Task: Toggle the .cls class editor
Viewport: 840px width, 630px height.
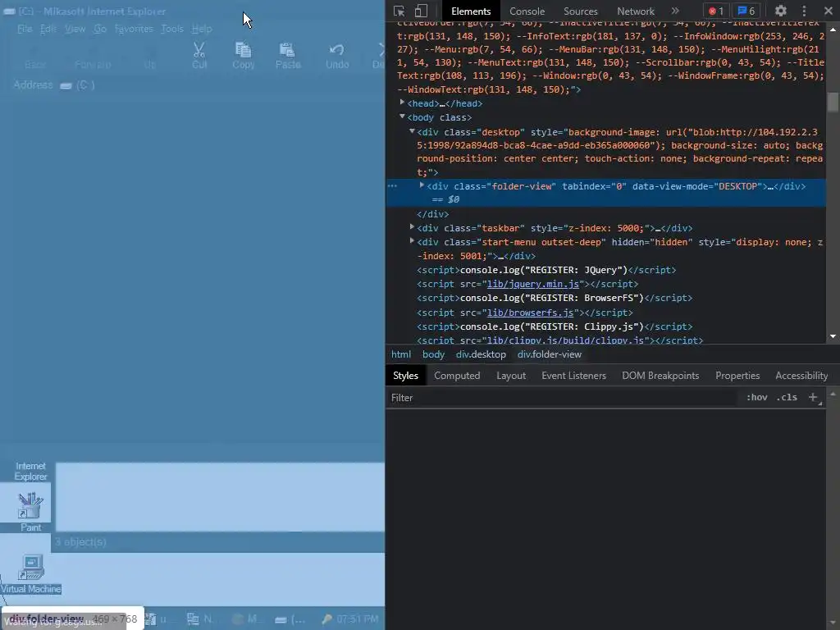Action: point(787,398)
